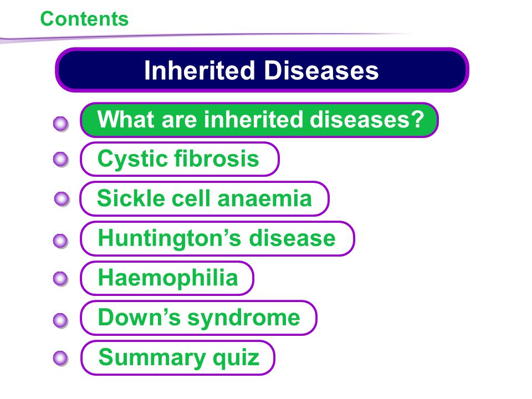Select the purple bullet beside Haemophilia
The height and width of the screenshot is (399, 532).
coord(61,279)
